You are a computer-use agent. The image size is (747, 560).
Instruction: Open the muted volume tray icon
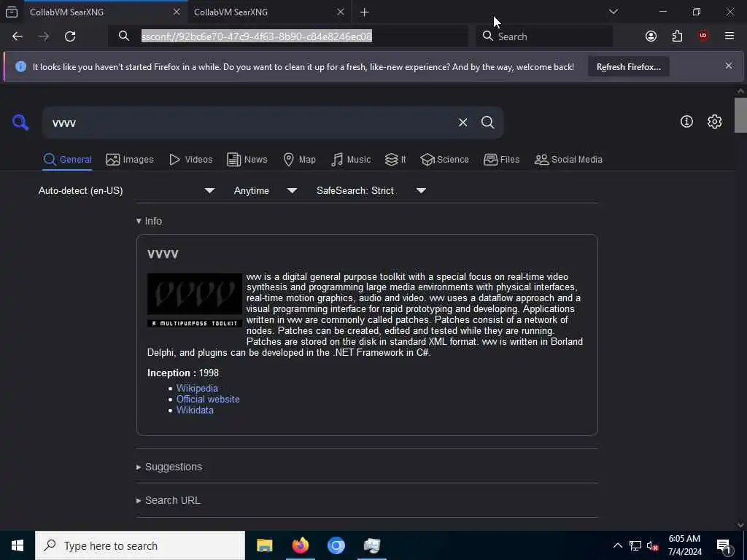(x=652, y=545)
